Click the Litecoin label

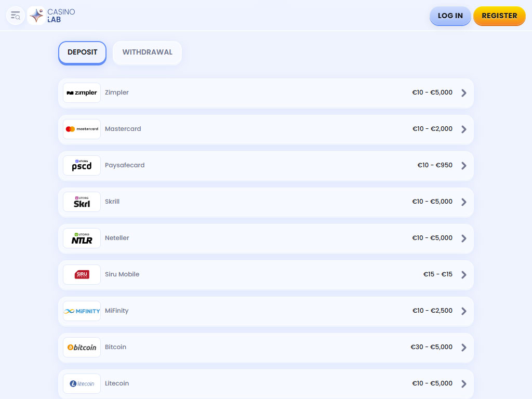[x=117, y=383]
